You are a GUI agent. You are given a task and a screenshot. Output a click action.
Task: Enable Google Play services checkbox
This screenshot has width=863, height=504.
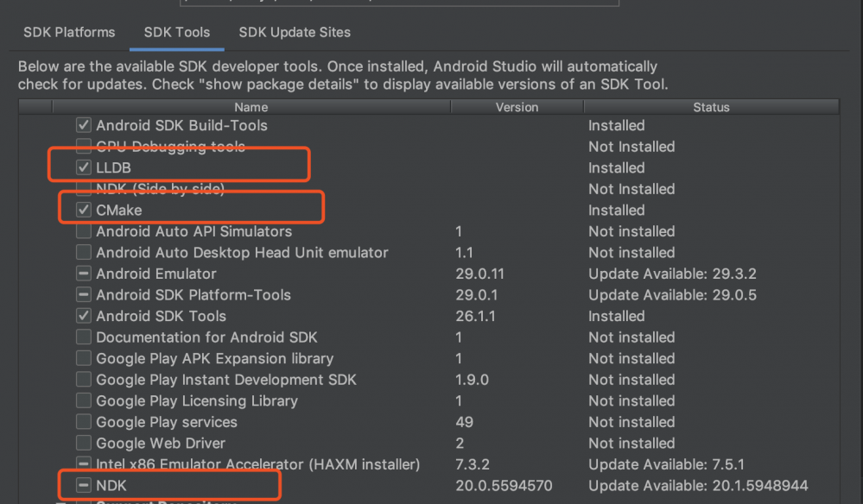tap(84, 422)
